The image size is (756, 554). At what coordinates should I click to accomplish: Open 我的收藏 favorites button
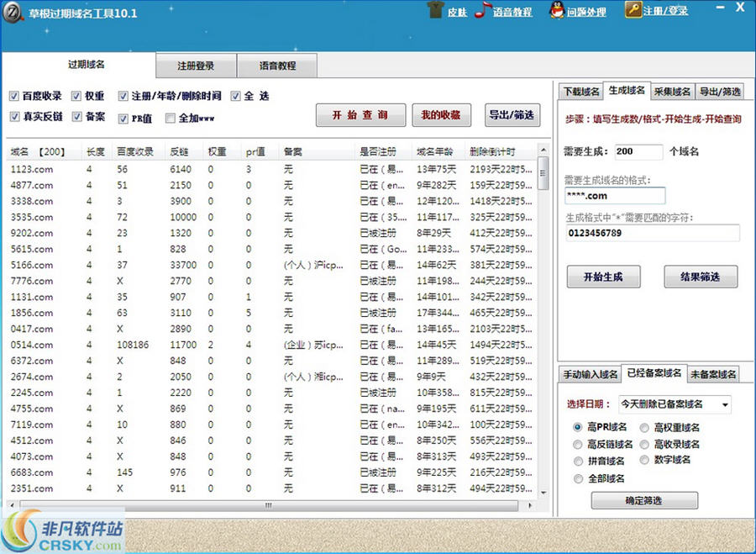coord(441,115)
